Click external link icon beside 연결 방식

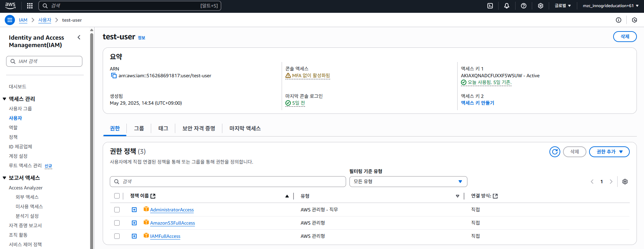495,196
